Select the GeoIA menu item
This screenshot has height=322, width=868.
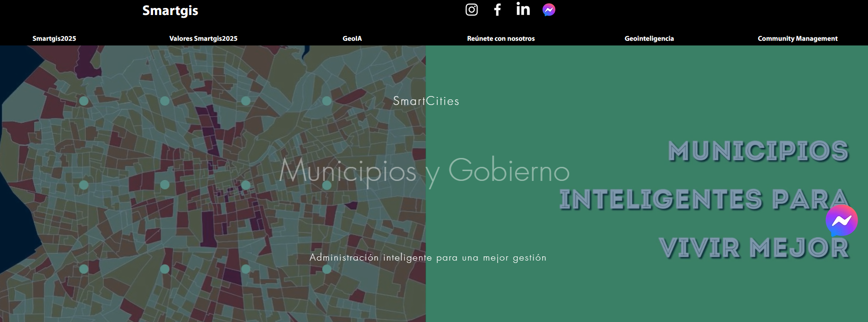pyautogui.click(x=352, y=38)
